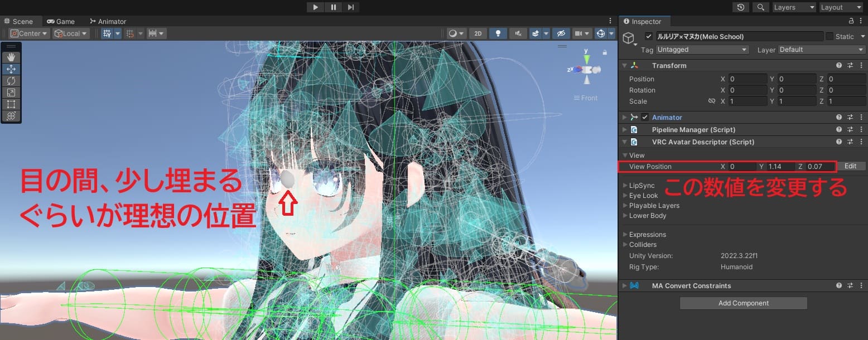The width and height of the screenshot is (868, 340).
Task: Toggle scene audio mute button
Action: click(518, 33)
